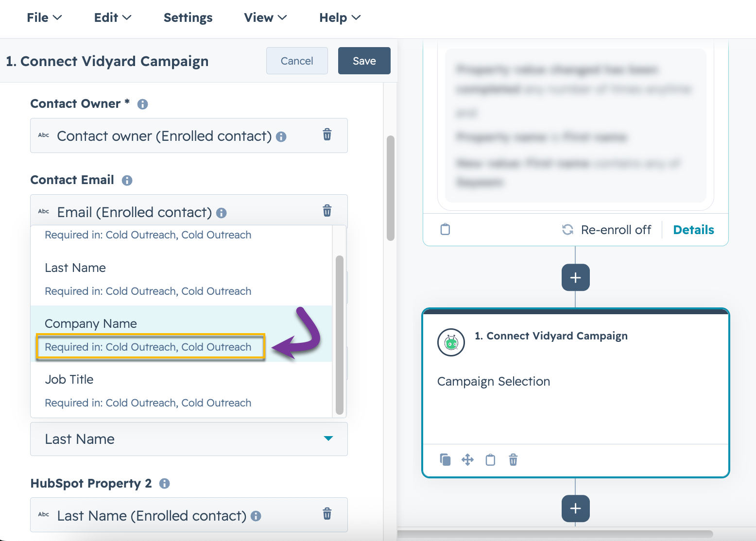756x541 pixels.
Task: Delete the Connect Vidyard Campaign action
Action: point(513,459)
